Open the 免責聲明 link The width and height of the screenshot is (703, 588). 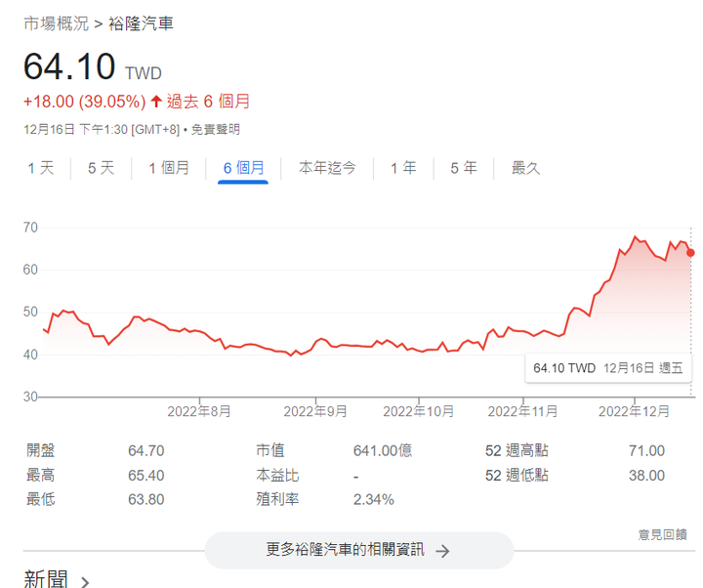click(215, 129)
